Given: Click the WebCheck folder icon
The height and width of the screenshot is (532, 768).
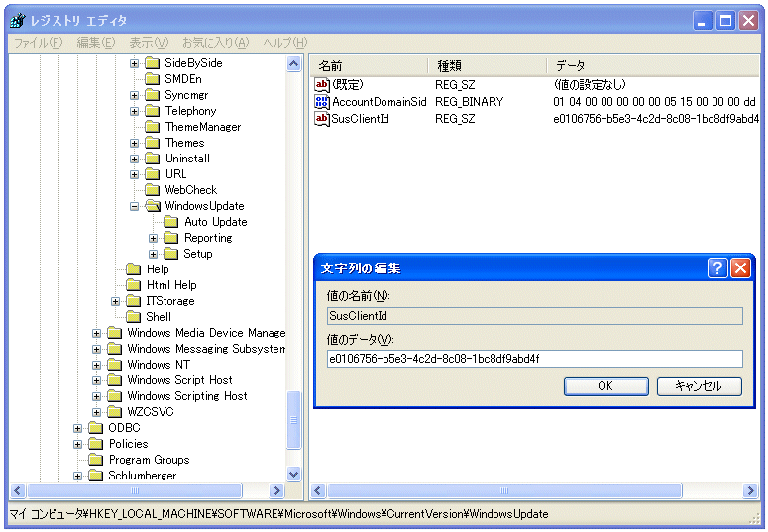Looking at the screenshot, I should pyautogui.click(x=153, y=190).
